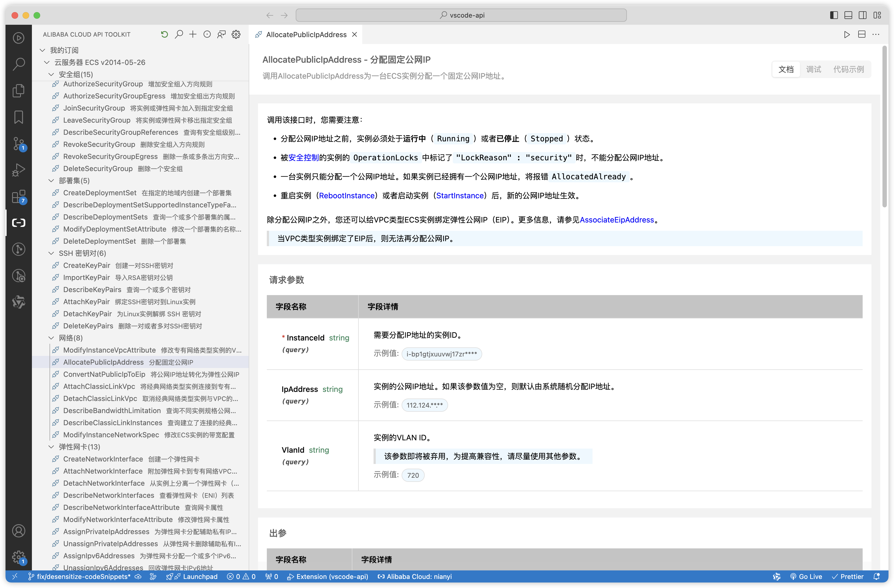Click the add subscription plus icon
Image resolution: width=894 pixels, height=588 pixels.
(193, 34)
